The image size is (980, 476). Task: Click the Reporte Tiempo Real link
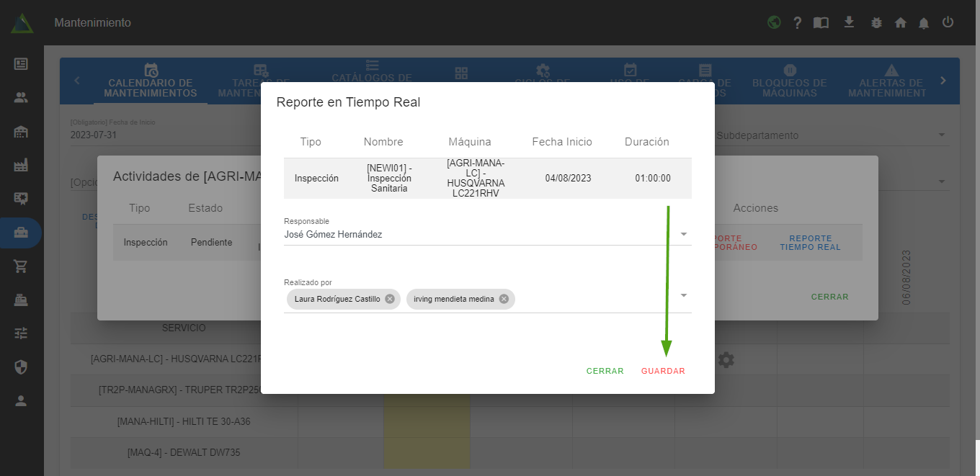tap(810, 243)
